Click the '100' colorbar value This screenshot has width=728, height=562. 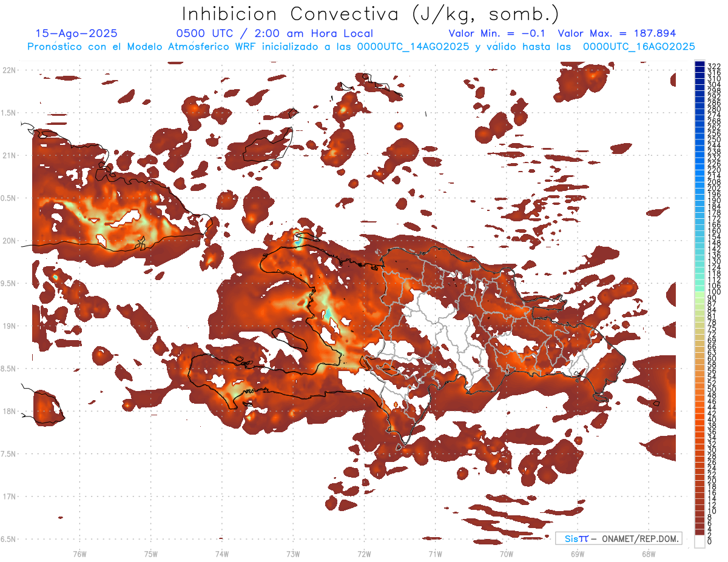coord(714,293)
